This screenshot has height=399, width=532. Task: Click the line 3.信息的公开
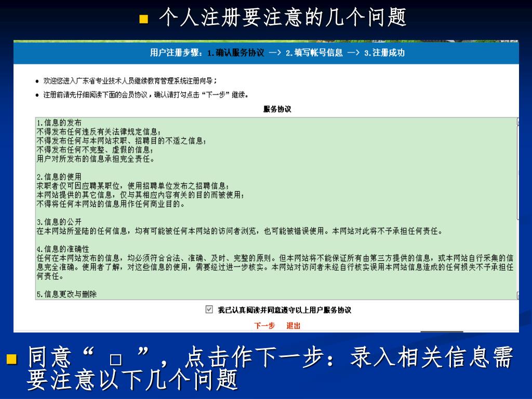coord(59,222)
